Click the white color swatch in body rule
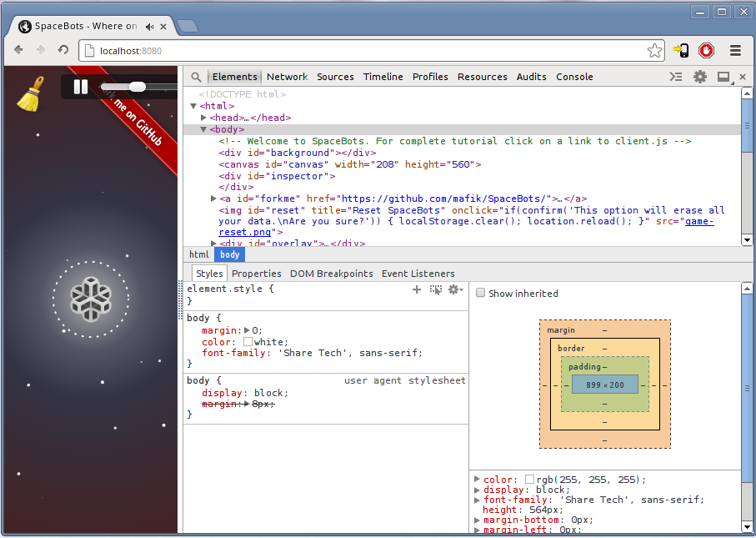The width and height of the screenshot is (756, 538). tap(248, 342)
